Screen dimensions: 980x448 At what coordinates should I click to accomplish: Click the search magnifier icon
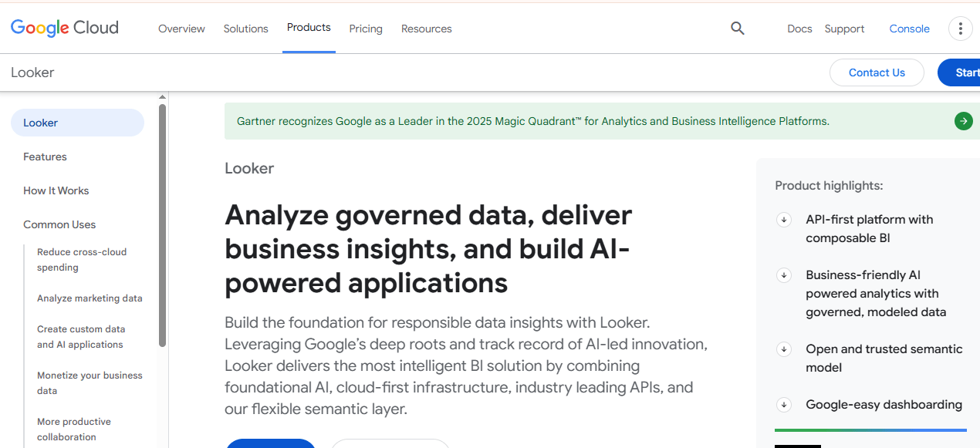tap(737, 29)
